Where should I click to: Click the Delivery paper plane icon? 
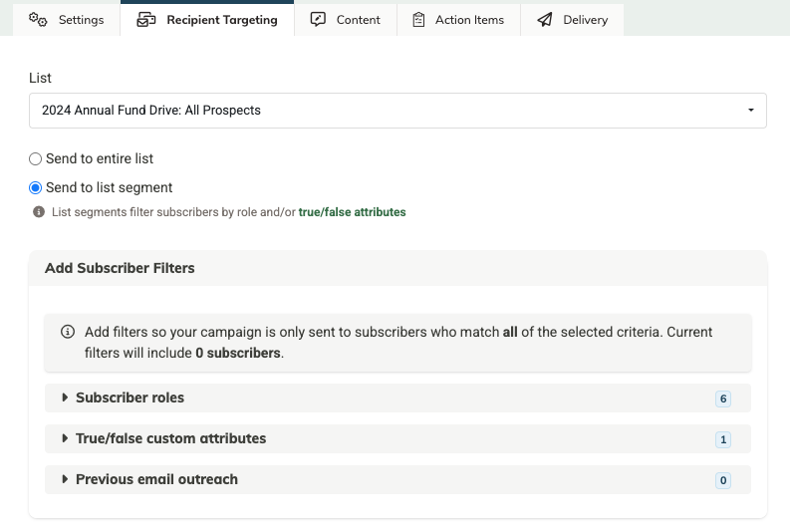(x=545, y=20)
